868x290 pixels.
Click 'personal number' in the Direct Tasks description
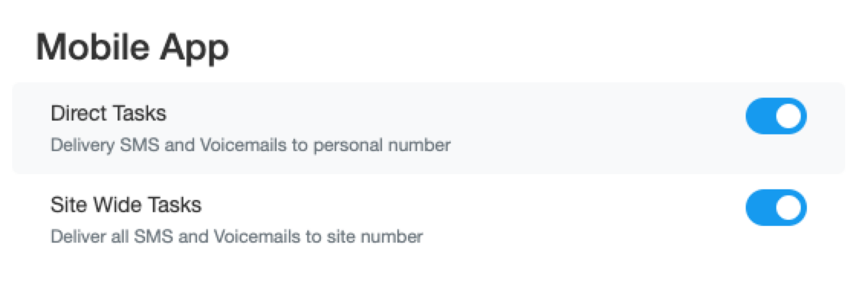pos(382,147)
